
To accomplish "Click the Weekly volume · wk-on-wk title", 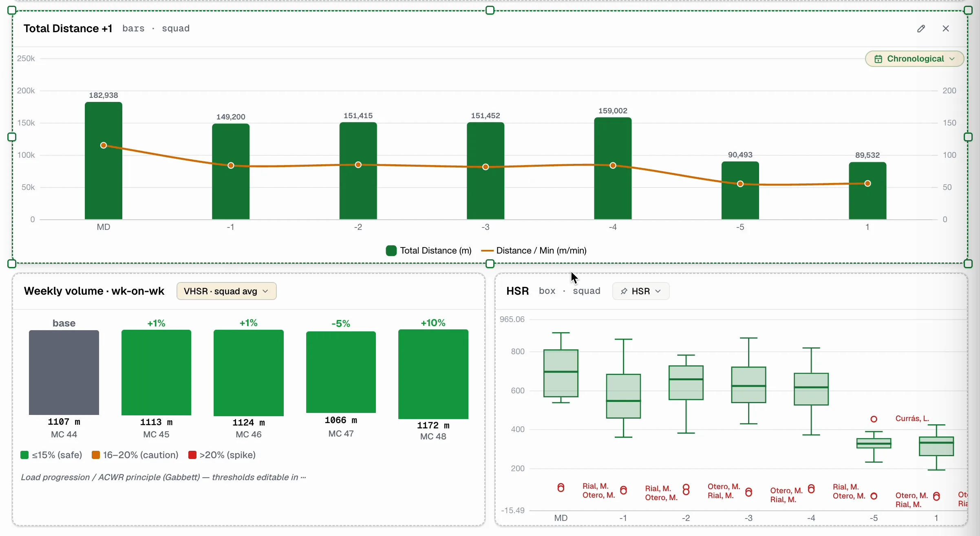I will tap(94, 291).
